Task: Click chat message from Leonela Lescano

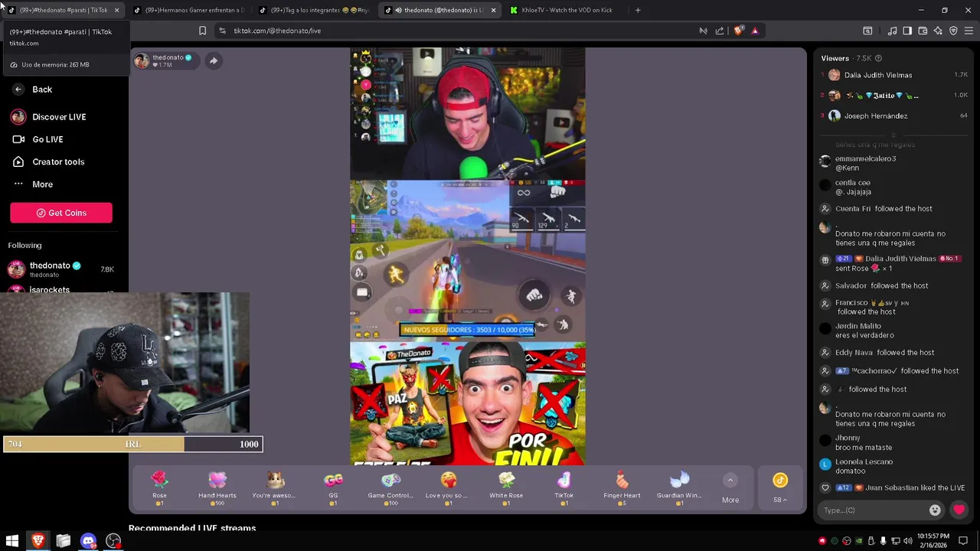Action: 864,466
